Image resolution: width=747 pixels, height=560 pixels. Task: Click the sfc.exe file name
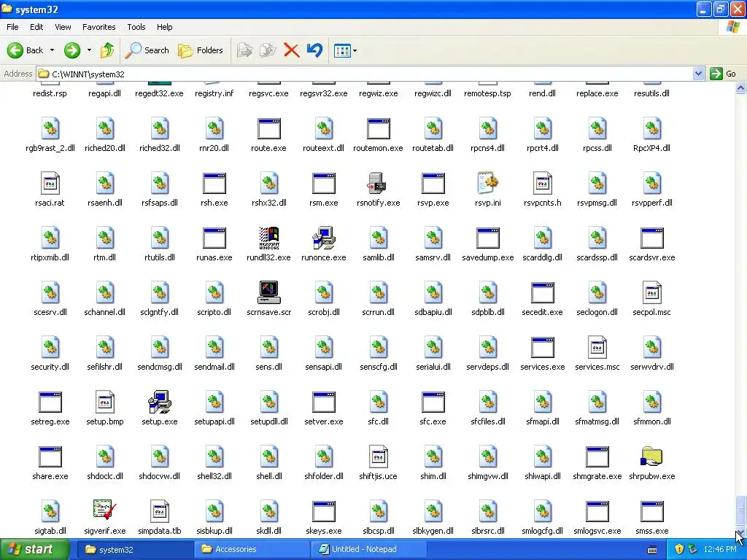tap(433, 421)
